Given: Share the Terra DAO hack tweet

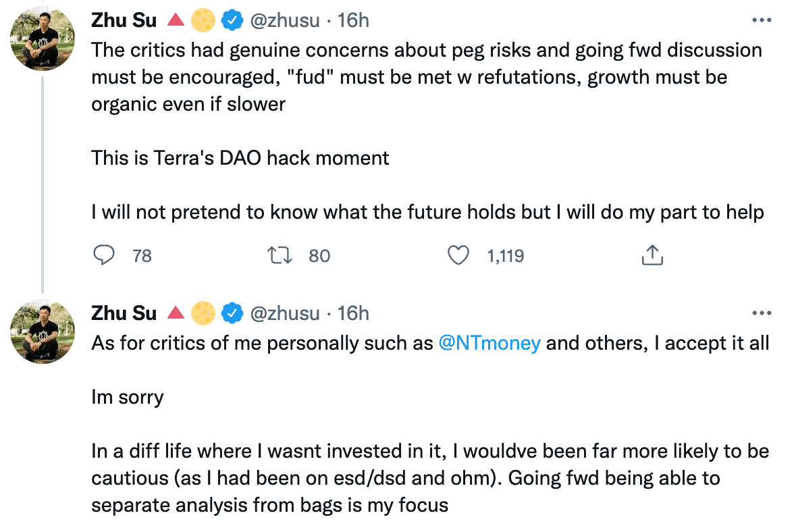Looking at the screenshot, I should tap(652, 255).
